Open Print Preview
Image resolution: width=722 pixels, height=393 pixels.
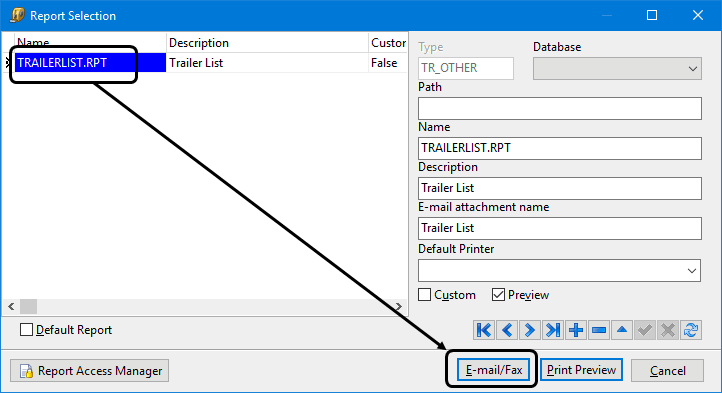point(581,370)
